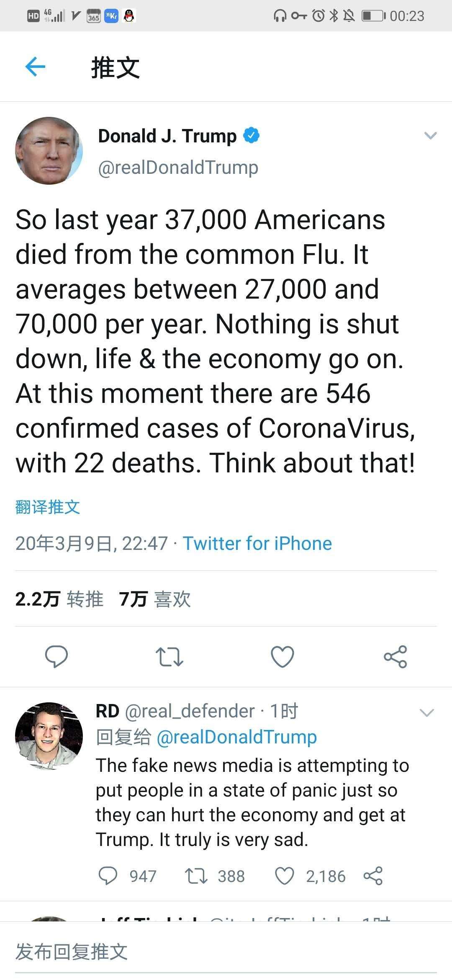
Task: View the 7万 喜欢 likes list
Action: point(155,599)
